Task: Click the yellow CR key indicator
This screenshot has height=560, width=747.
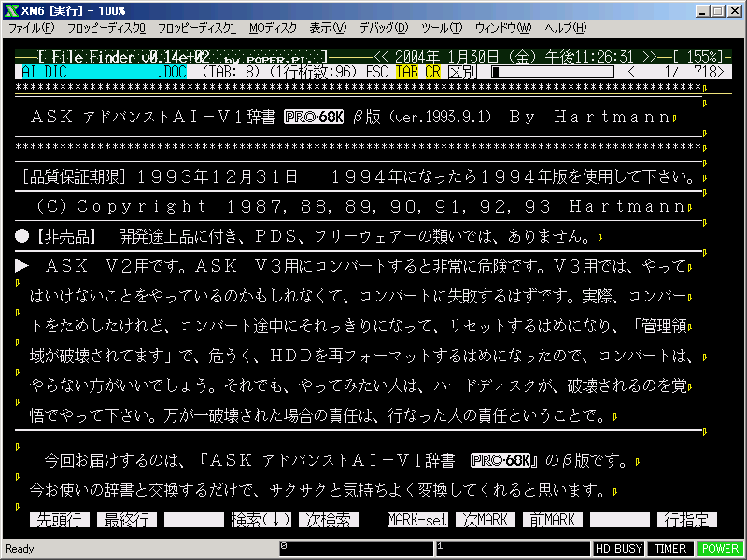Action: (x=432, y=72)
